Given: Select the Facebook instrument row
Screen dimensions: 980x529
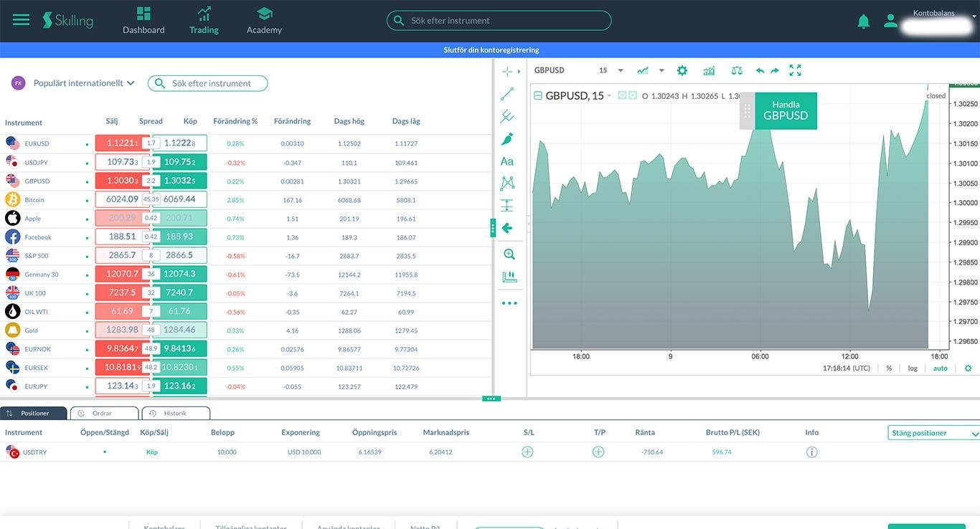Looking at the screenshot, I should coord(246,237).
